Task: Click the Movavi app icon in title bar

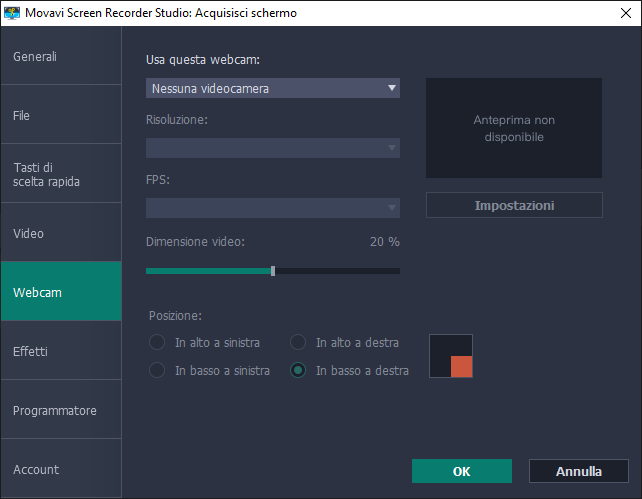Action: click(x=12, y=13)
